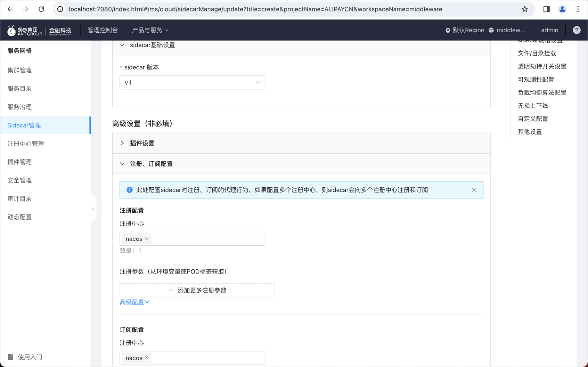Jump to 文件/目录挂载 anchor
588x367 pixels.
click(537, 53)
